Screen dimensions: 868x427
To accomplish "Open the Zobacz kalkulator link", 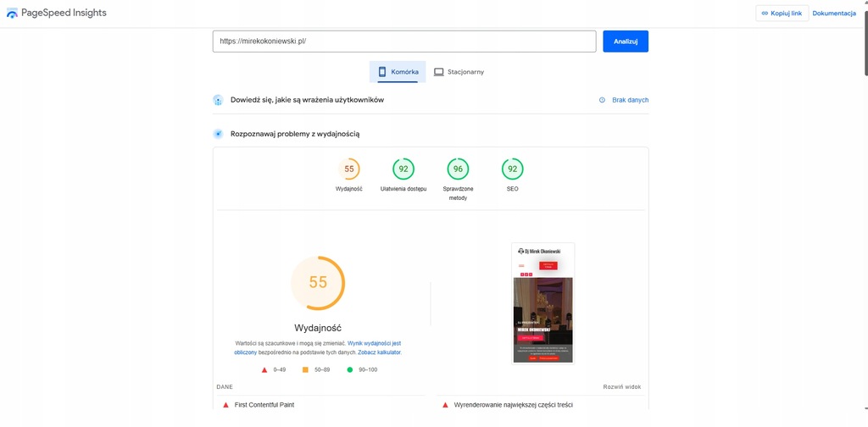I will click(x=379, y=352).
